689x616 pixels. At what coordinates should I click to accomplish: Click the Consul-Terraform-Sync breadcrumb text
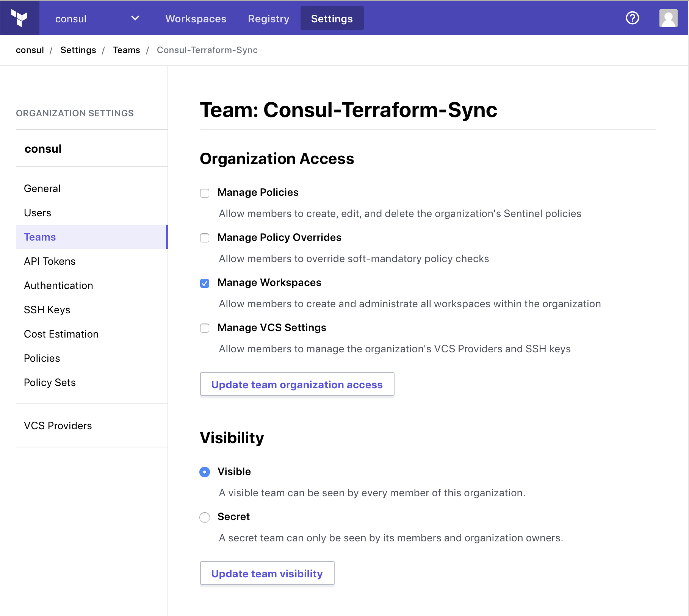pyautogui.click(x=207, y=50)
